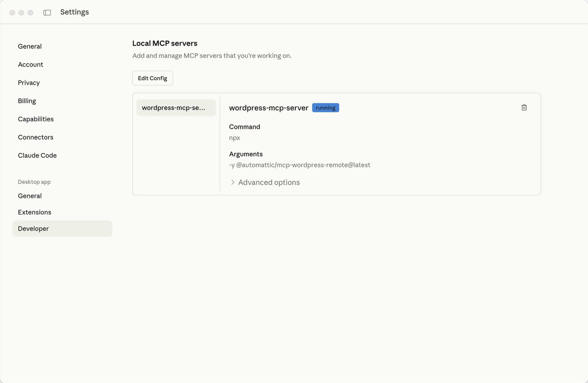The width and height of the screenshot is (588, 383).
Task: Collapse Advanced options via its chevron
Action: [232, 182]
